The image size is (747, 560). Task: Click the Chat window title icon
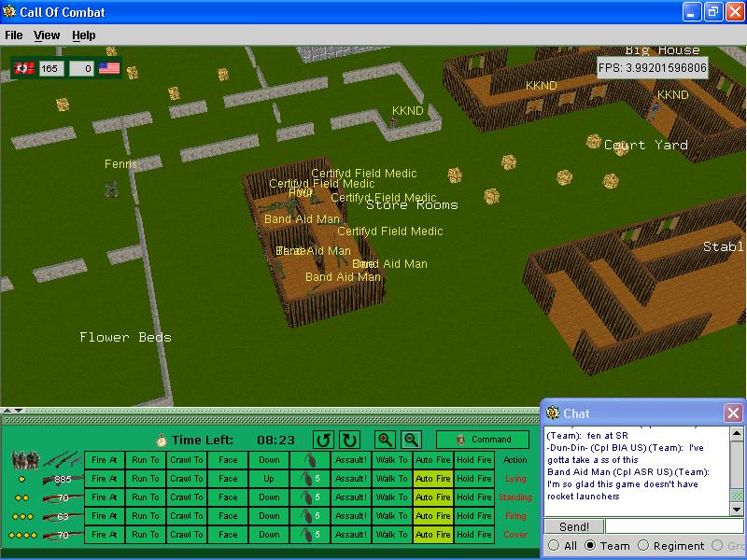pos(553,413)
